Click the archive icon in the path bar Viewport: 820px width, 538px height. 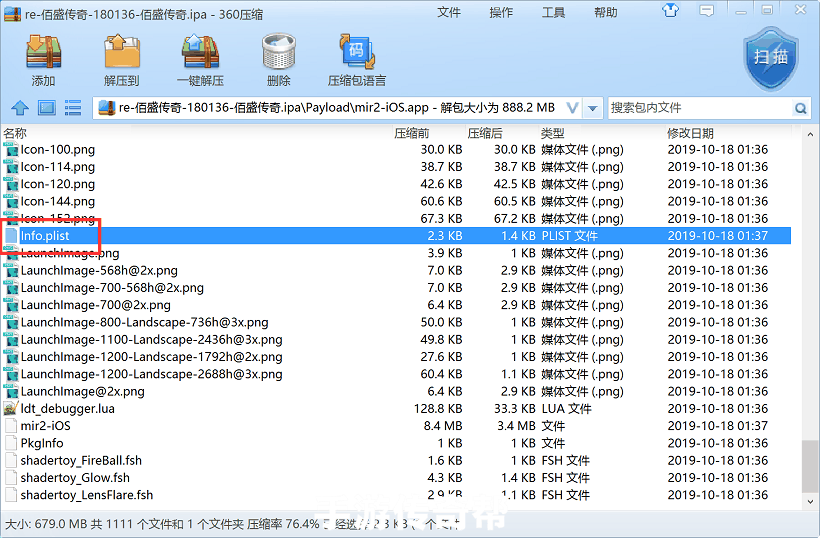pyautogui.click(x=107, y=108)
